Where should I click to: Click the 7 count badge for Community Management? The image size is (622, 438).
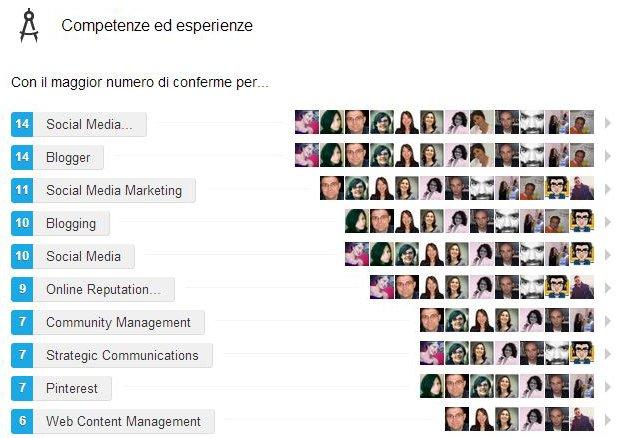[22, 322]
